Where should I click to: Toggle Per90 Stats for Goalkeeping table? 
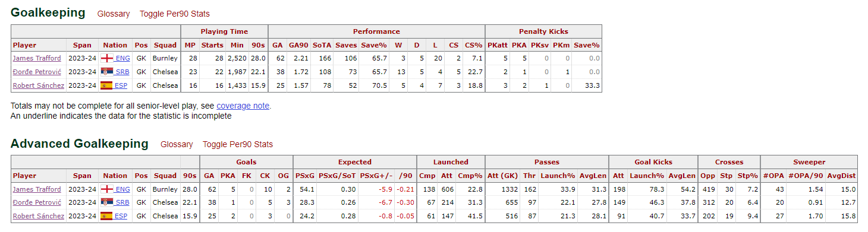pyautogui.click(x=175, y=14)
